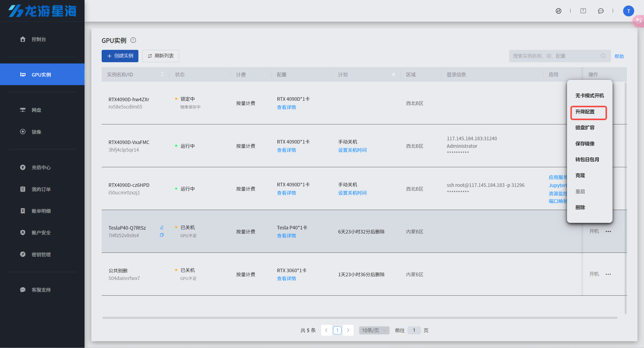The width and height of the screenshot is (644, 348).
Task: Open the 10条/页 page size dropdown
Action: point(374,330)
